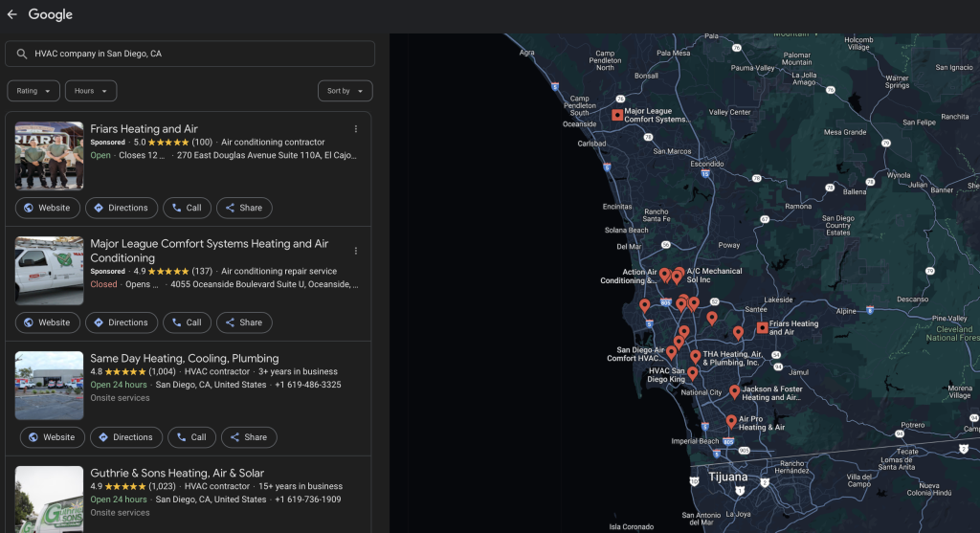Click the search field with HVAC company query

[x=190, y=54]
